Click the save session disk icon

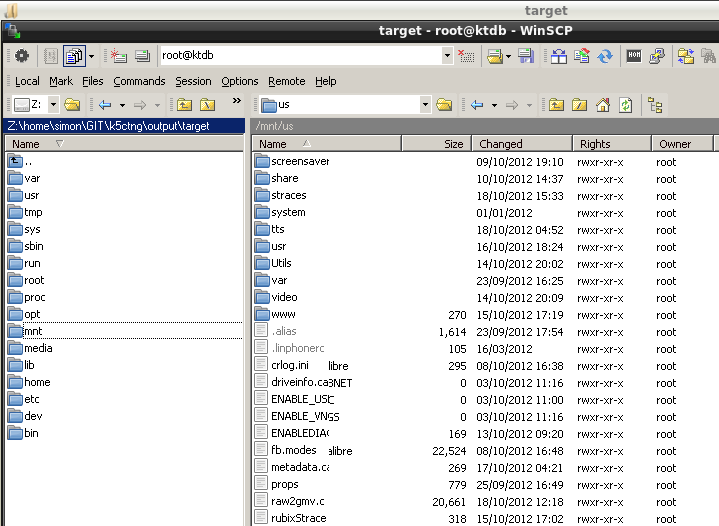pyautogui.click(x=525, y=56)
